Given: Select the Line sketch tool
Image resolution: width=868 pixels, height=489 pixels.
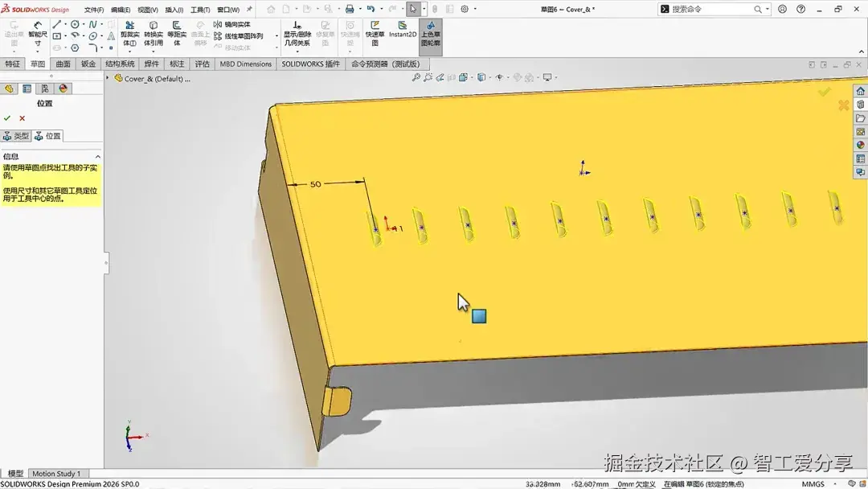Looking at the screenshot, I should pyautogui.click(x=56, y=24).
